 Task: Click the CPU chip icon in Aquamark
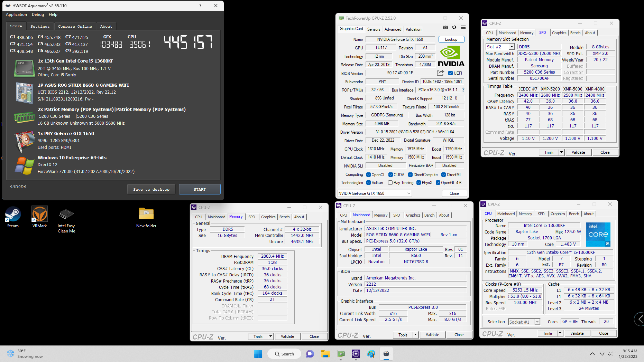click(24, 68)
